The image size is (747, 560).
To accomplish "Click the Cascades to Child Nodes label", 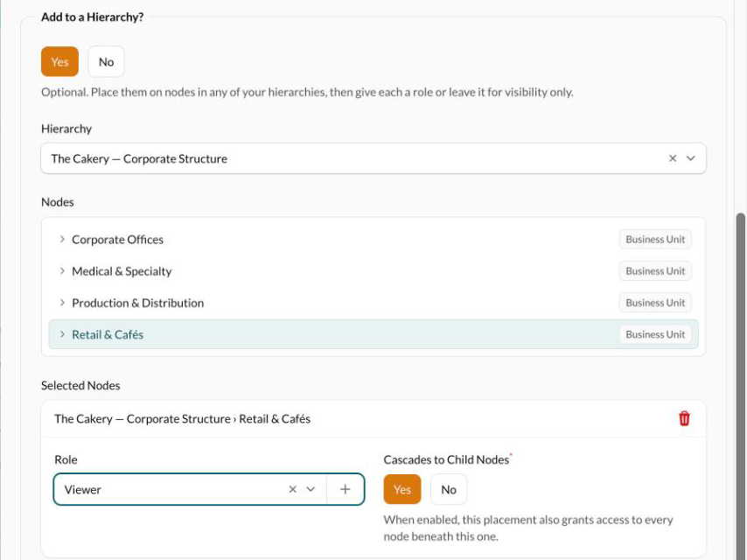I will click(x=446, y=459).
